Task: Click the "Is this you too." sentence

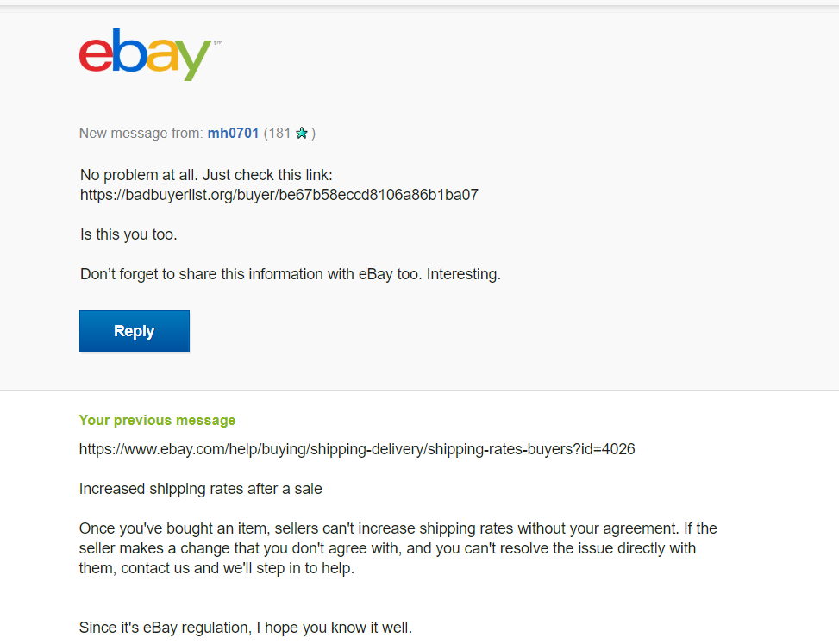Action: pyautogui.click(x=128, y=234)
